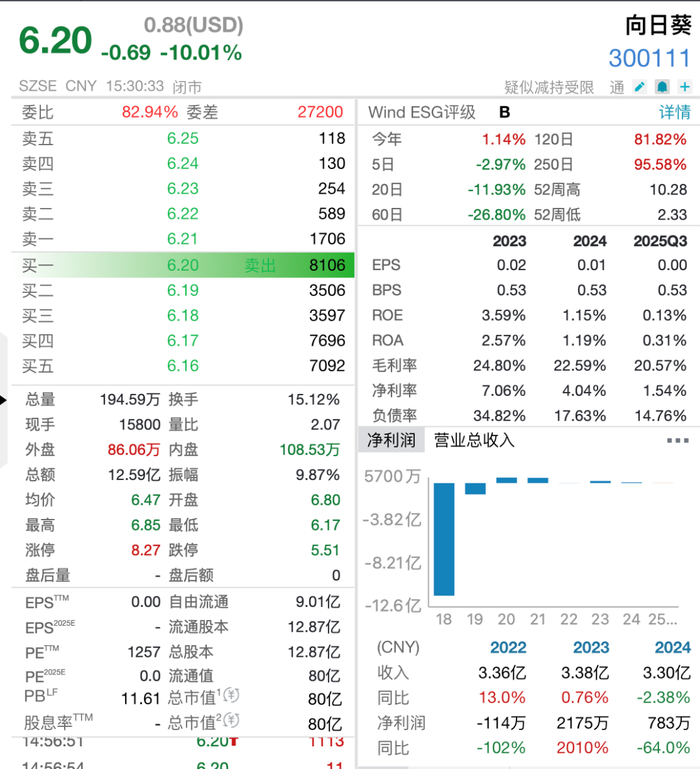Click the 2019 net profit bar
Image resolution: width=700 pixels, height=769 pixels.
point(475,488)
